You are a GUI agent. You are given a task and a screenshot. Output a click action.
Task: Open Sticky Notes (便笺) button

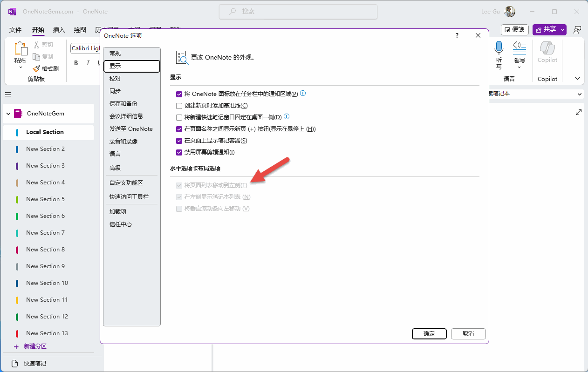pyautogui.click(x=515, y=29)
